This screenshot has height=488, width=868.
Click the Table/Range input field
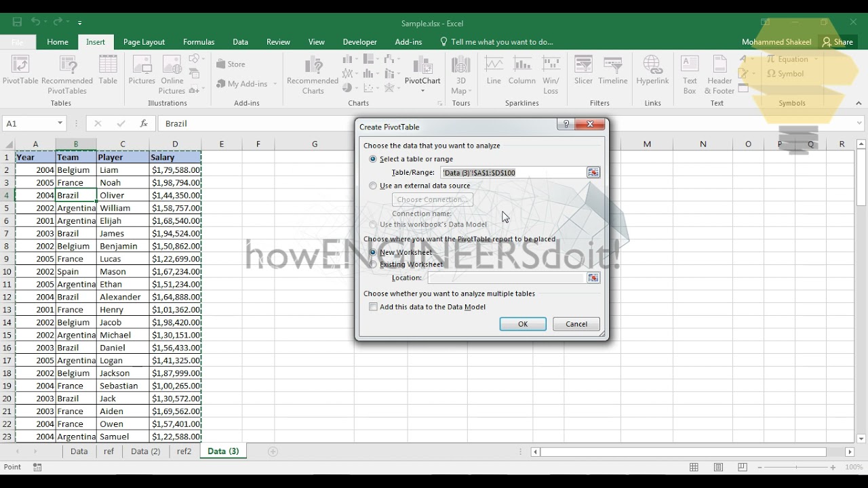pyautogui.click(x=513, y=173)
